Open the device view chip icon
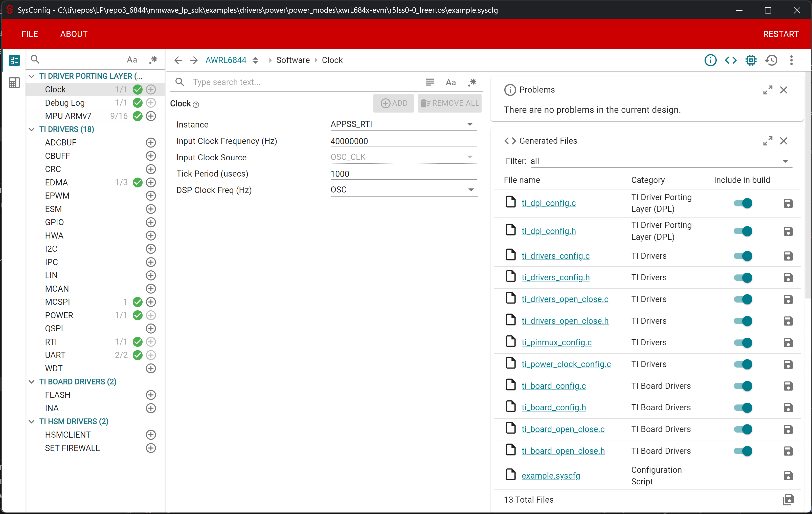Image resolution: width=812 pixels, height=514 pixels. 751,60
